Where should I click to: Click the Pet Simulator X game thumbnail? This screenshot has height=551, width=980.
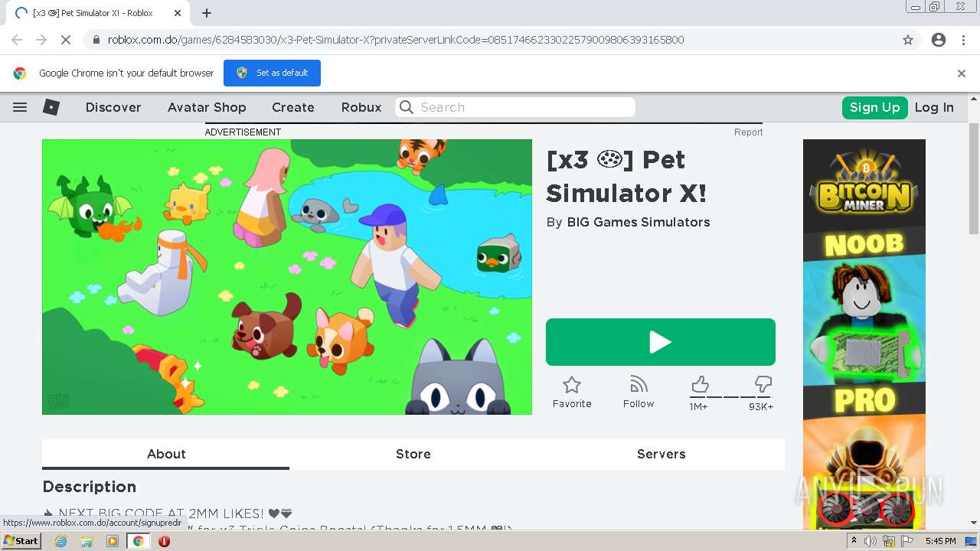[287, 277]
